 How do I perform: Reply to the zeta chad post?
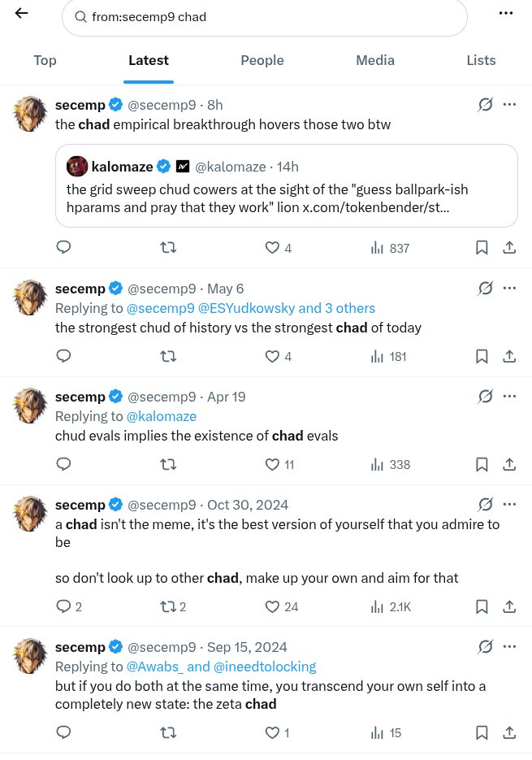click(63, 732)
